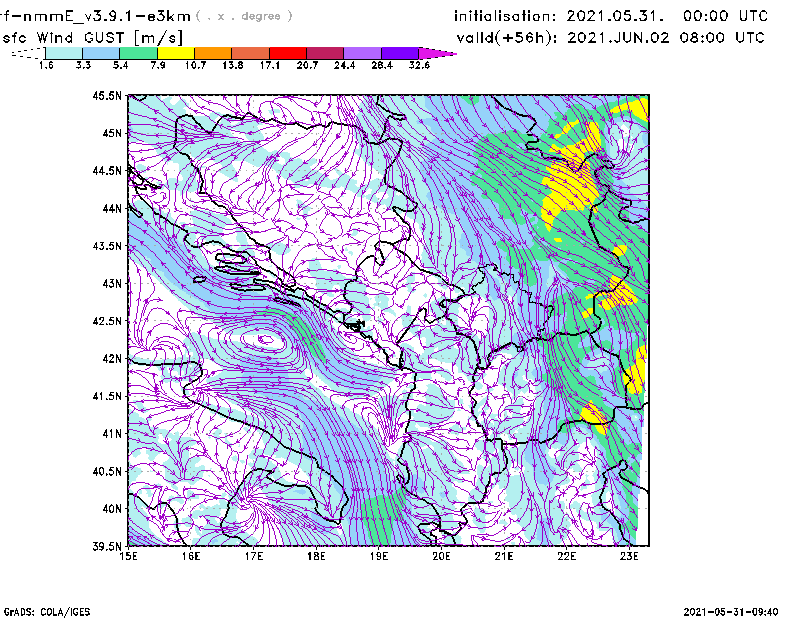The height and width of the screenshot is (618, 800).
Task: Click the red 17.1–20.7 legend swatch
Action: pyautogui.click(x=288, y=53)
